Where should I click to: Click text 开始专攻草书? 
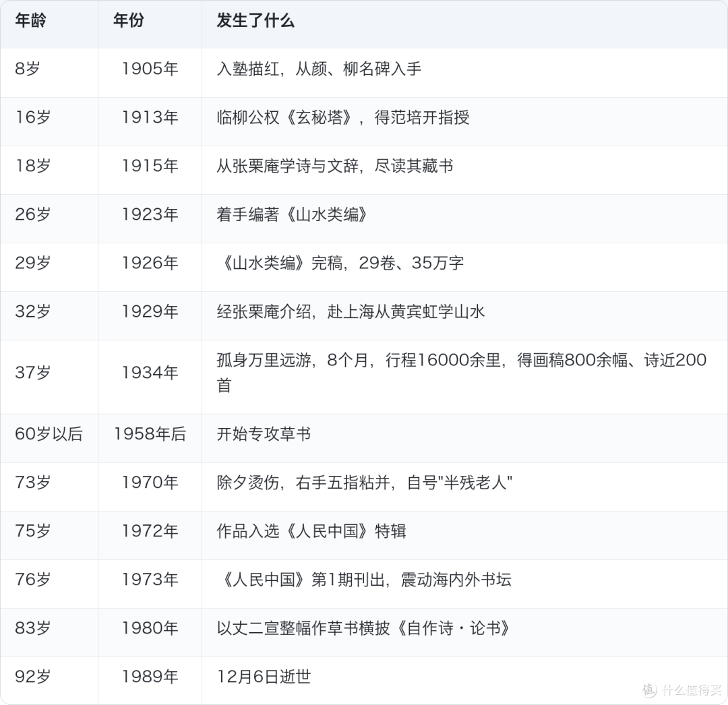(x=264, y=434)
